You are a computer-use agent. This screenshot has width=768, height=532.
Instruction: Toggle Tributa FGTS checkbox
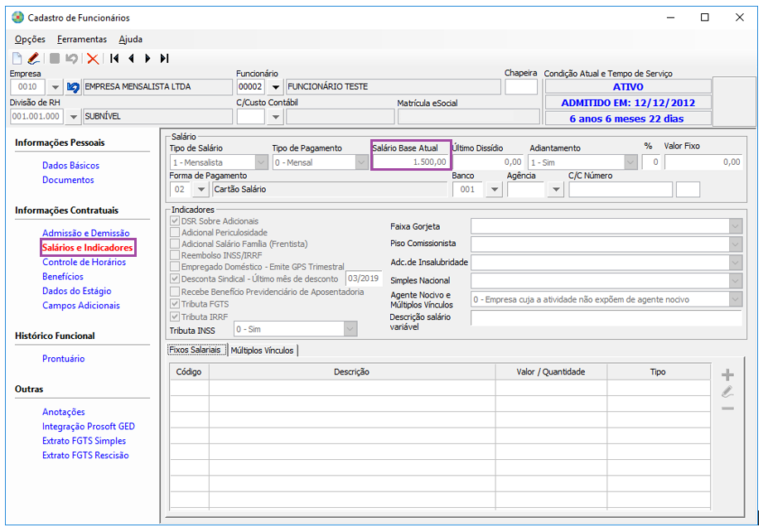175,304
